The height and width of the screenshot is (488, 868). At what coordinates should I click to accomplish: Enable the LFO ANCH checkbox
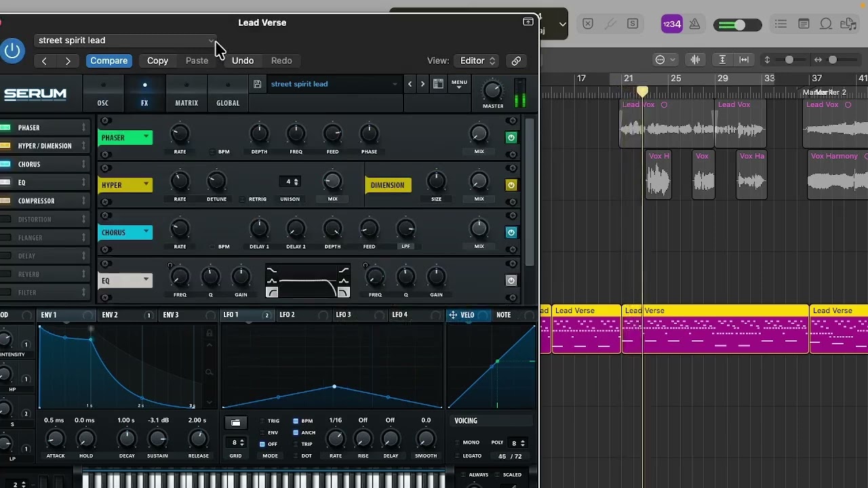(x=296, y=432)
